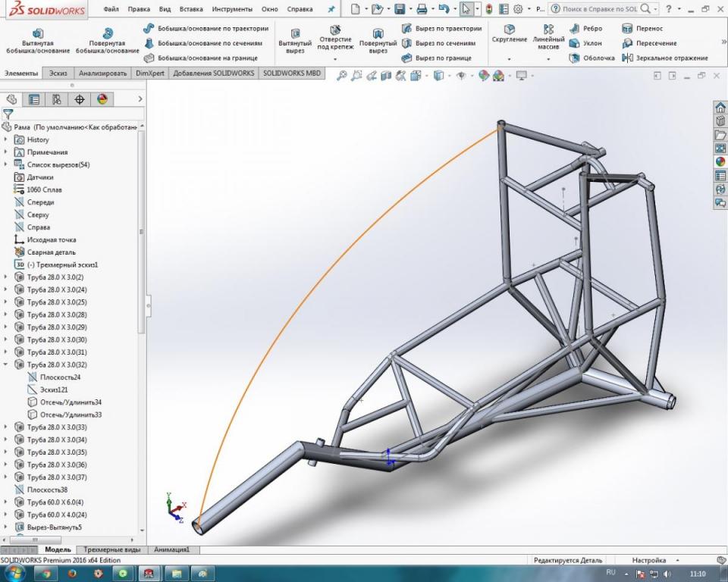Viewport: 728px width, 582px height.
Task: Expand the Список вырезов(54) node
Action: pyautogui.click(x=7, y=164)
